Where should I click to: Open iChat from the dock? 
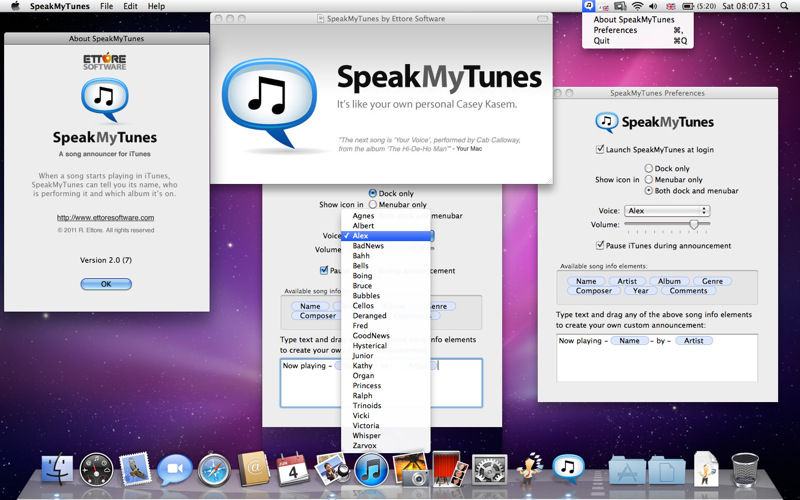[x=174, y=469]
